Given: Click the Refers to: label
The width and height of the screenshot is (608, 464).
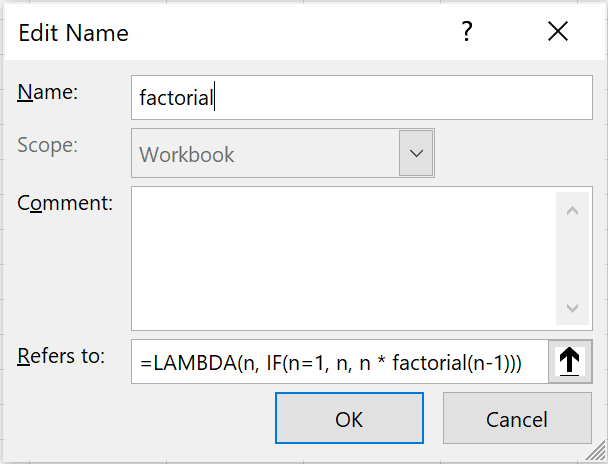Looking at the screenshot, I should 62,355.
